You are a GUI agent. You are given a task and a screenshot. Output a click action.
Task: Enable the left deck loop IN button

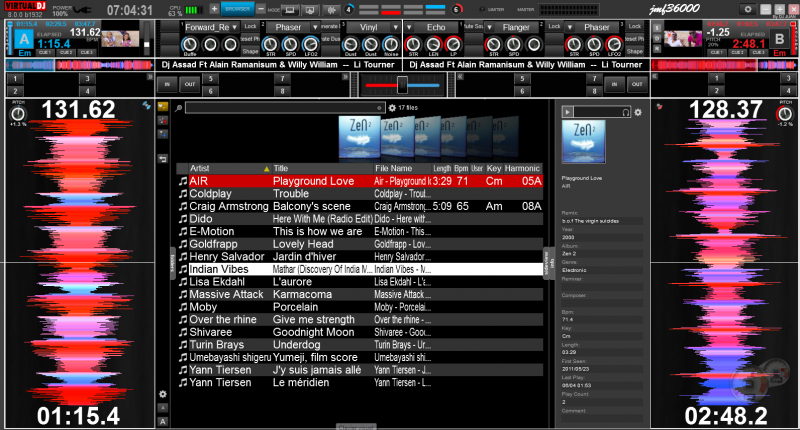tap(168, 86)
